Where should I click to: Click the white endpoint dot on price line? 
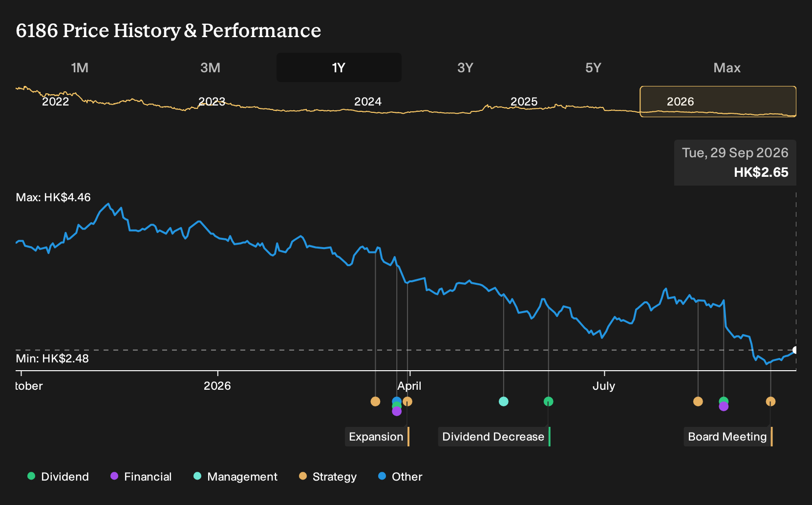(x=795, y=350)
